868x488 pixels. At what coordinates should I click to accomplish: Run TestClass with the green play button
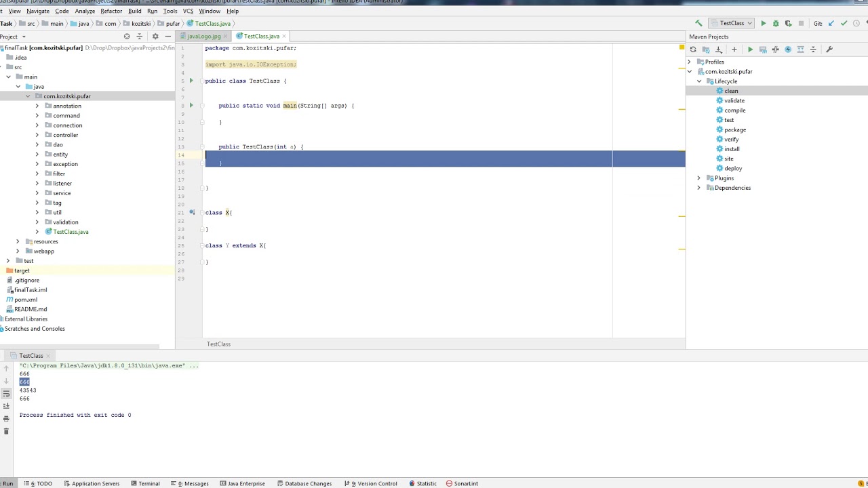point(764,23)
